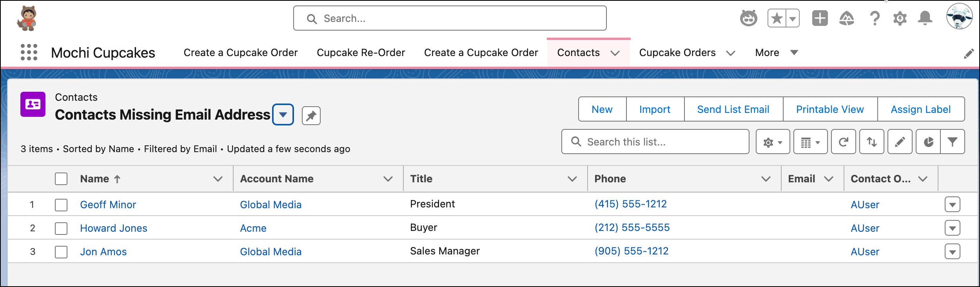Open Contact Owner column actions chevron
Image resolution: width=980 pixels, height=287 pixels.
(923, 179)
